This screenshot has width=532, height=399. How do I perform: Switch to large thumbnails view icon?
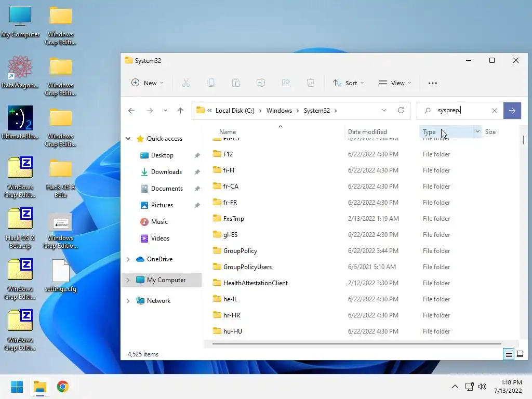(x=520, y=354)
